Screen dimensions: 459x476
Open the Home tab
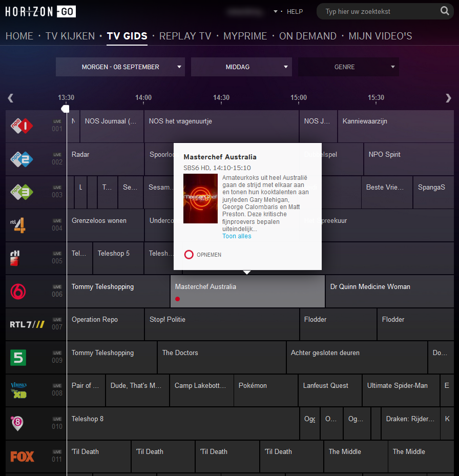19,36
